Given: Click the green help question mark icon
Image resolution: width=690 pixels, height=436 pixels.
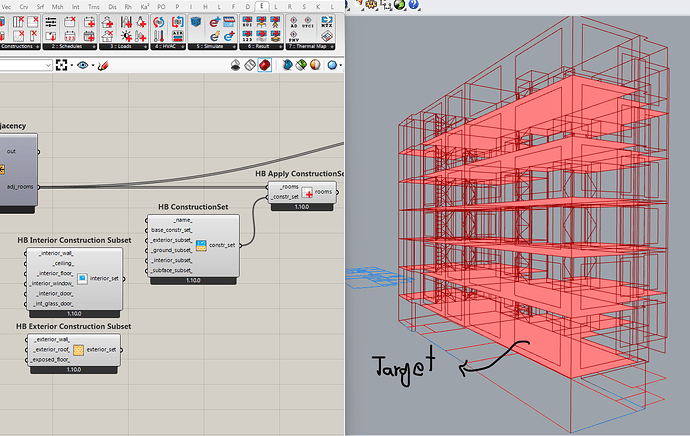Looking at the screenshot, I should [x=413, y=5].
